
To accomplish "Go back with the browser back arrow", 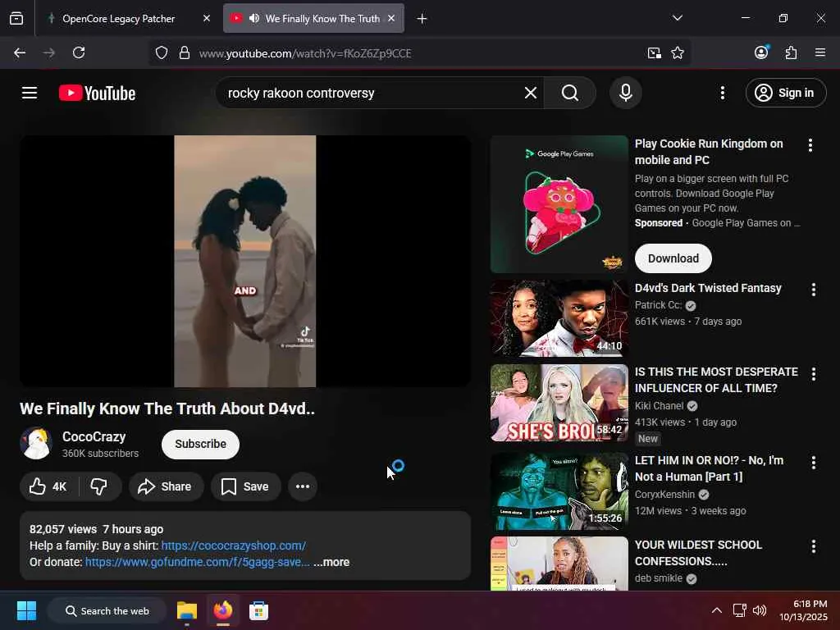I will coord(20,52).
